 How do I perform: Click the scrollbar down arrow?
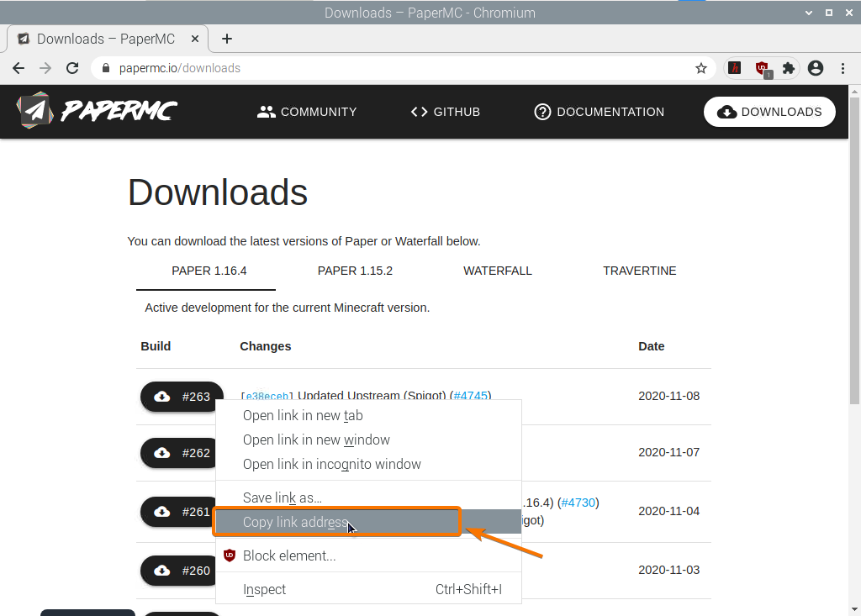tap(854, 609)
